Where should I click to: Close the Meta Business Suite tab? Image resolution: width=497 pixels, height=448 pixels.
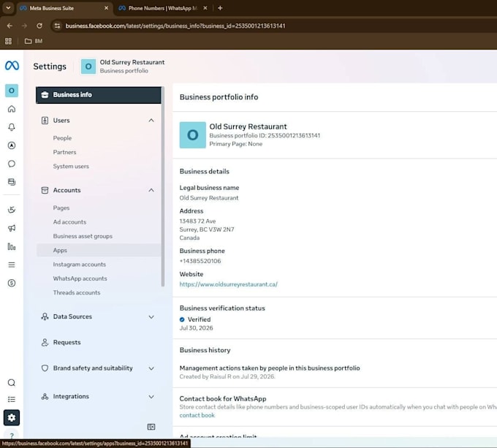tap(106, 8)
